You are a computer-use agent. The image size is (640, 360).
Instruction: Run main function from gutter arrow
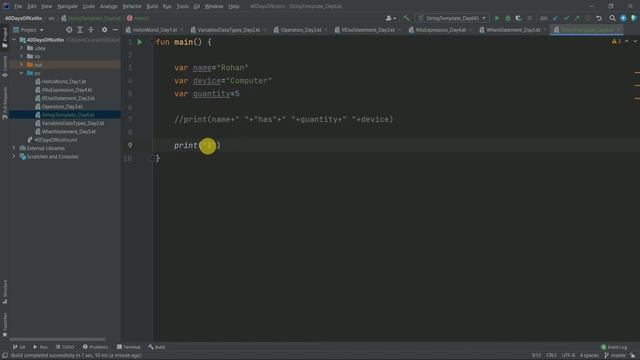tap(140, 42)
